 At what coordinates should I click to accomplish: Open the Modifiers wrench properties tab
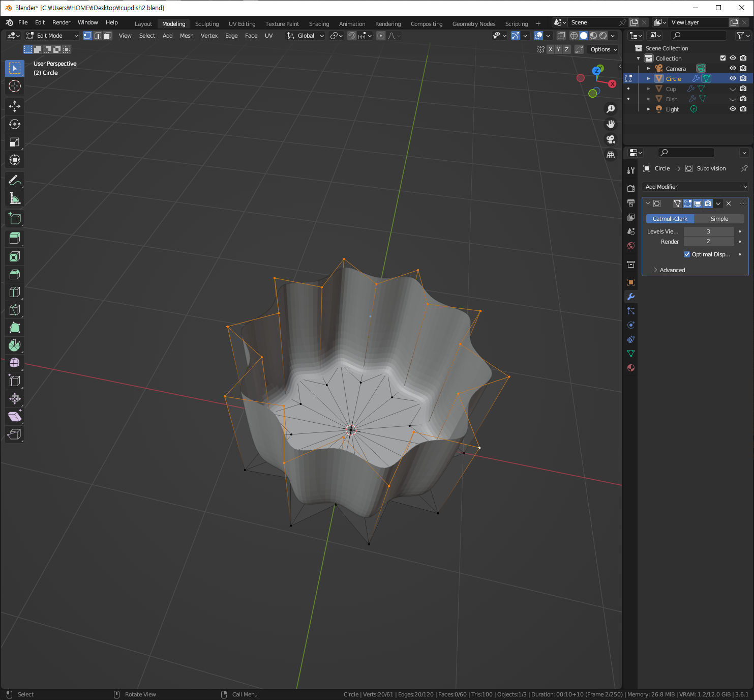[631, 297]
